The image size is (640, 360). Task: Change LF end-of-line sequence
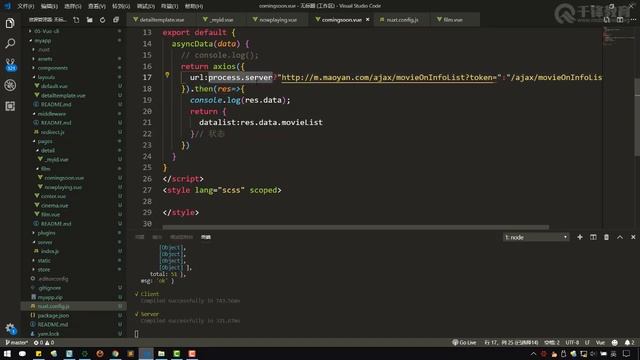(x=587, y=342)
